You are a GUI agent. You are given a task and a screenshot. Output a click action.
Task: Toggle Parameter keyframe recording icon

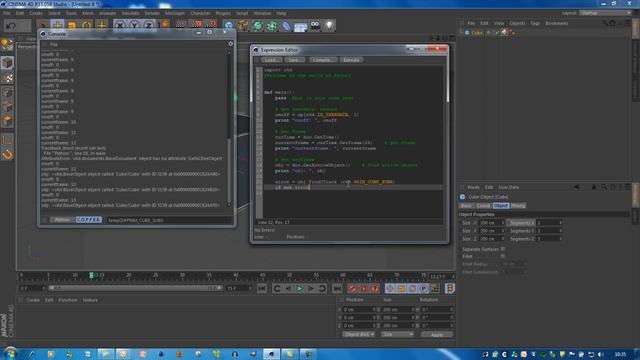pos(424,289)
